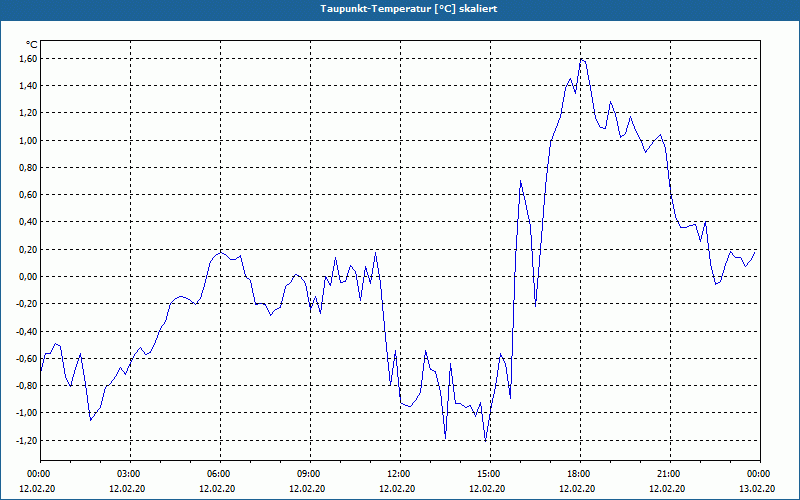Click the '21:00' x-axis label

coord(668,474)
